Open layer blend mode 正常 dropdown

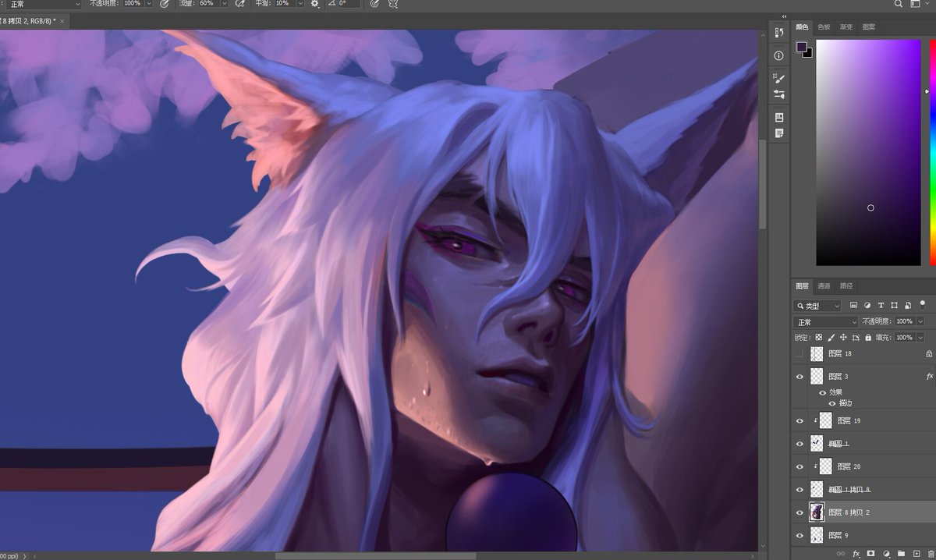pos(825,321)
